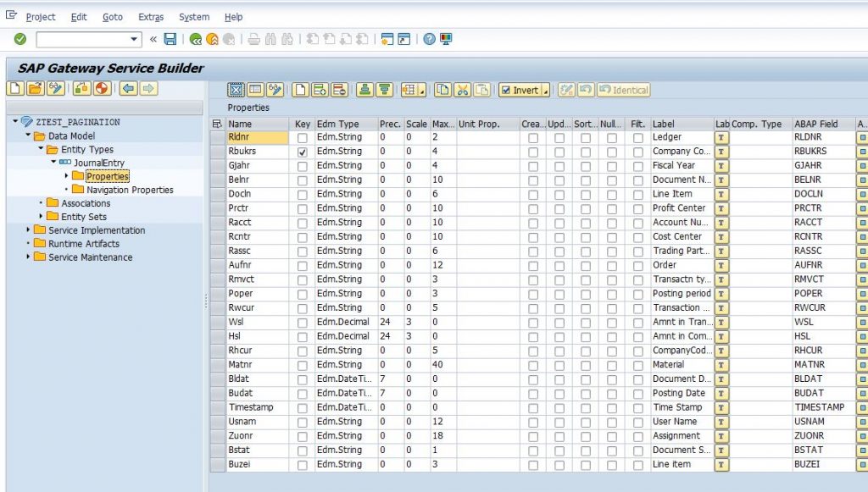The width and height of the screenshot is (868, 492).
Task: Collapse the Entity Types folder
Action: (x=41, y=149)
